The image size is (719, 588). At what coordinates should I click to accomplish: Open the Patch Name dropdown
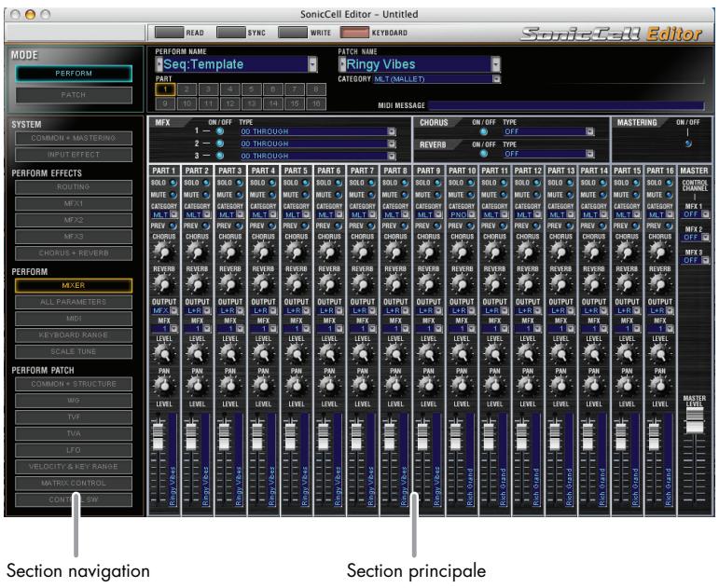[x=495, y=64]
